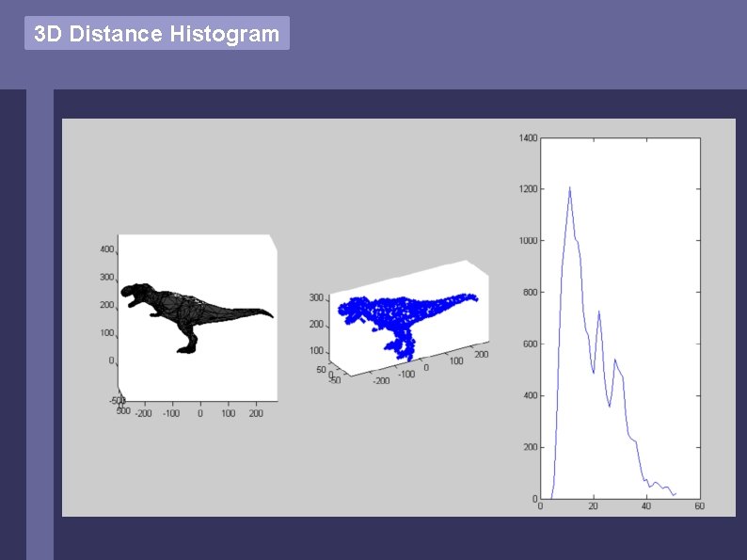The image size is (747, 560).
Task: Click the 800 label on the histogram y-axis
Action: [x=531, y=292]
